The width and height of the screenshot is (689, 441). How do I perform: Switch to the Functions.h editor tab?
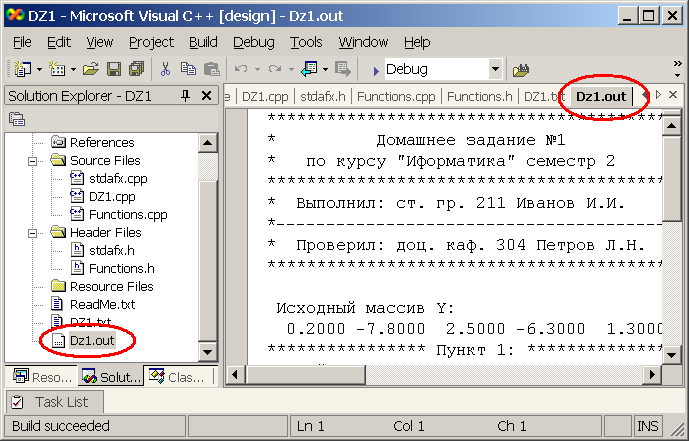pyautogui.click(x=479, y=96)
